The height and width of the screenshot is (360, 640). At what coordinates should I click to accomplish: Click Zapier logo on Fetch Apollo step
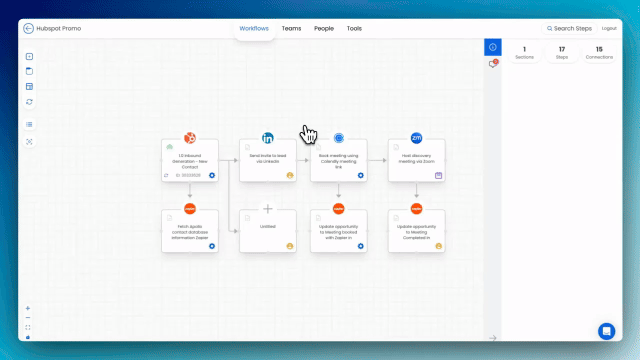pyautogui.click(x=190, y=209)
